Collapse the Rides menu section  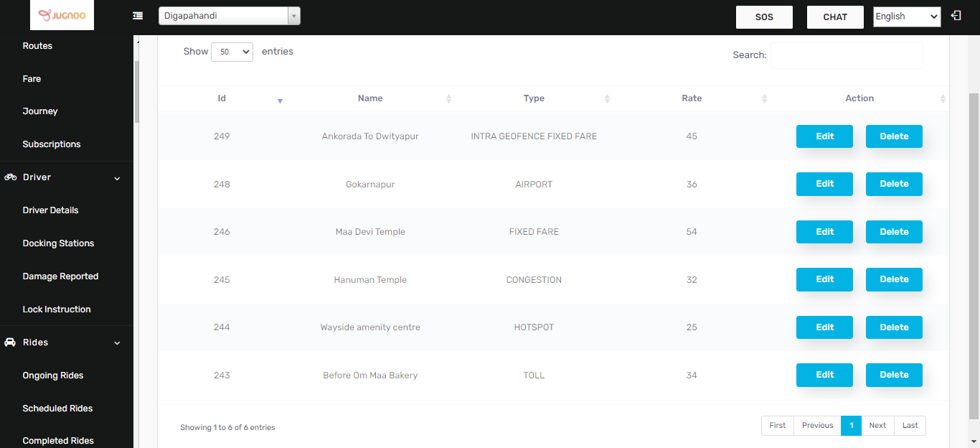point(117,343)
